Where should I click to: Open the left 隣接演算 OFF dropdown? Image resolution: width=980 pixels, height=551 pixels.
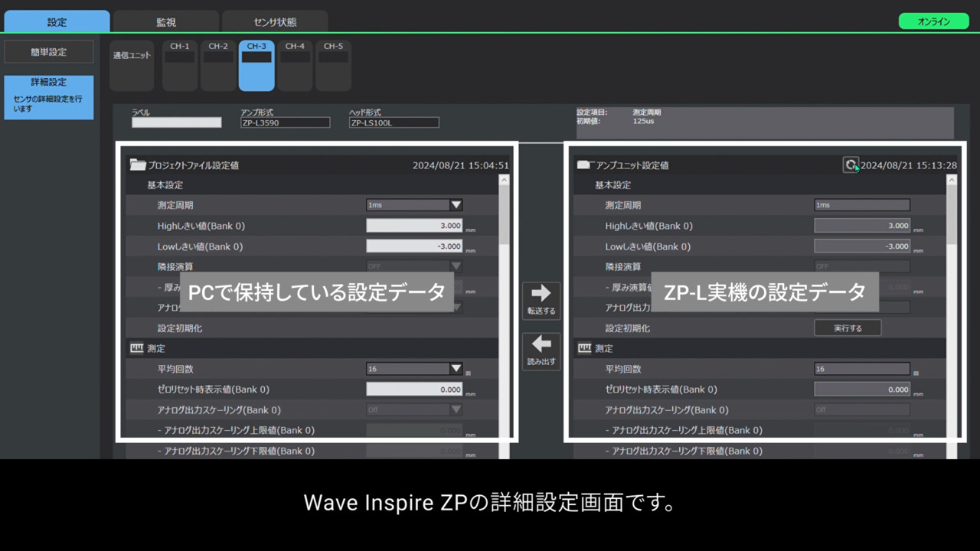point(414,266)
